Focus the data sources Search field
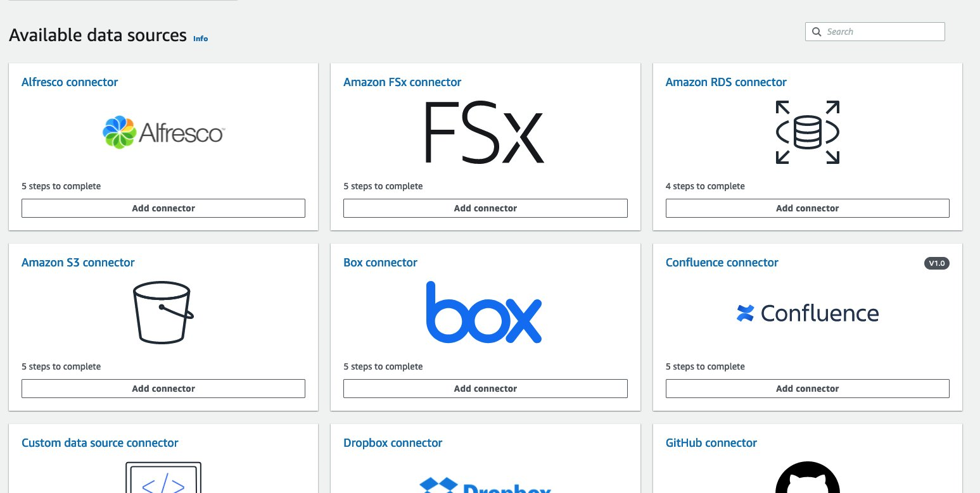Viewport: 980px width, 493px height. click(x=875, y=32)
